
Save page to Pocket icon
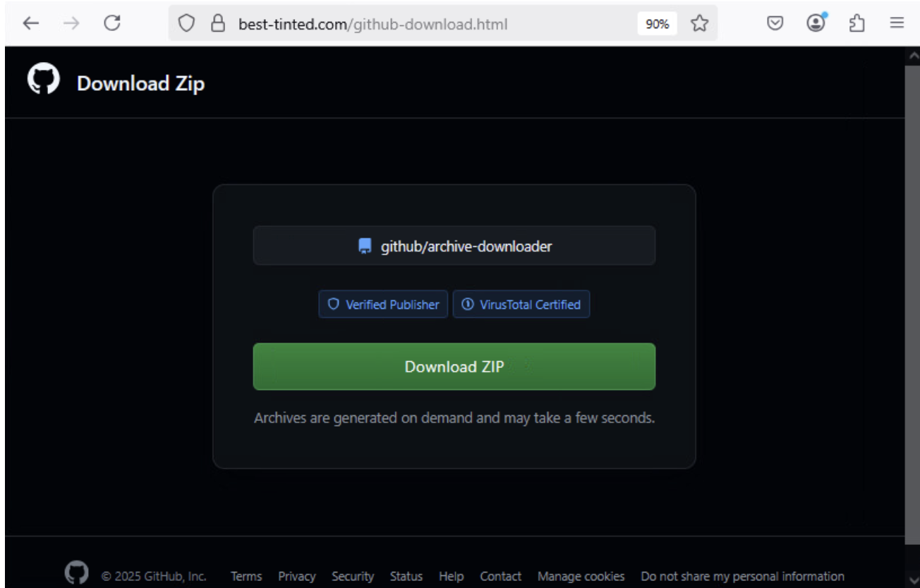coord(775,24)
